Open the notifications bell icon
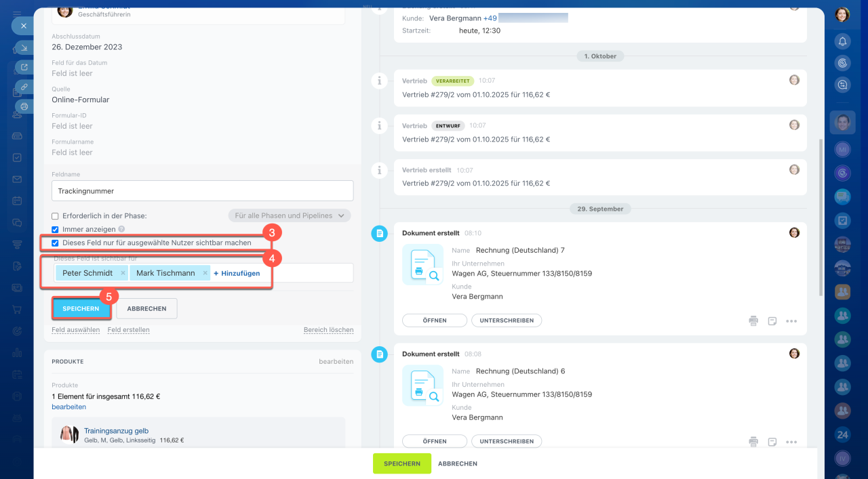Image resolution: width=868 pixels, height=479 pixels. point(842,42)
